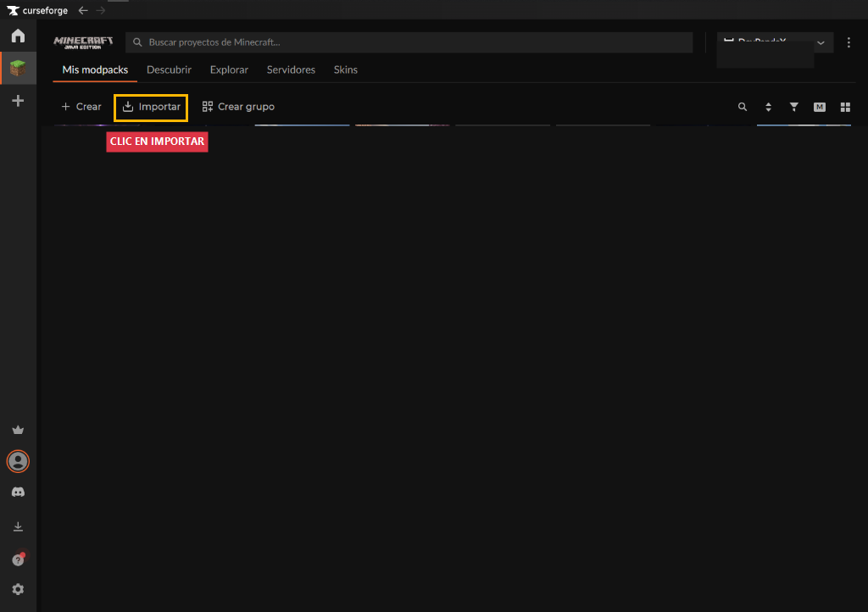Open the Descubrir tab

pos(169,70)
